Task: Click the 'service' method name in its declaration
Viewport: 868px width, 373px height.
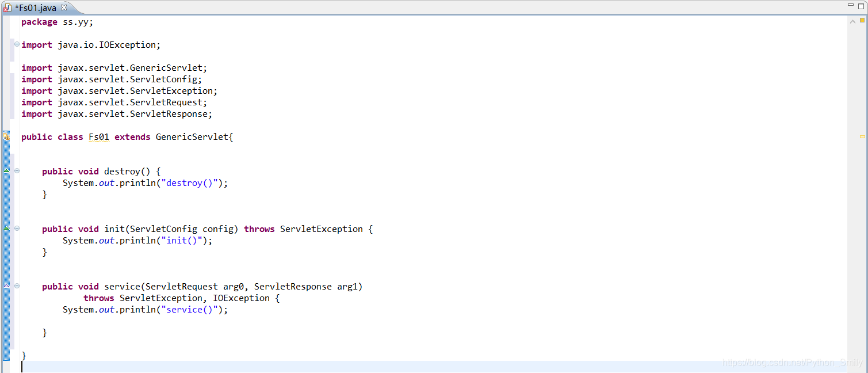Action: 122,287
